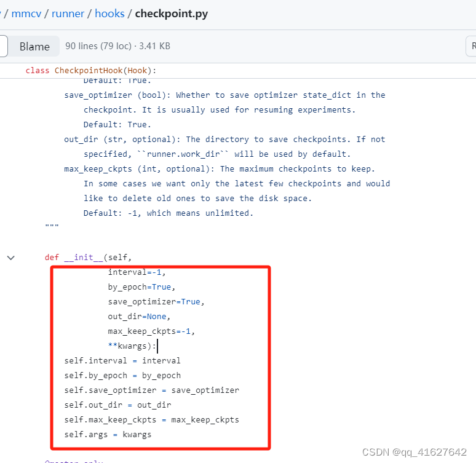This screenshot has width=476, height=463.
Task: Click the 'out_dir=None,' parameter line
Action: (139, 317)
